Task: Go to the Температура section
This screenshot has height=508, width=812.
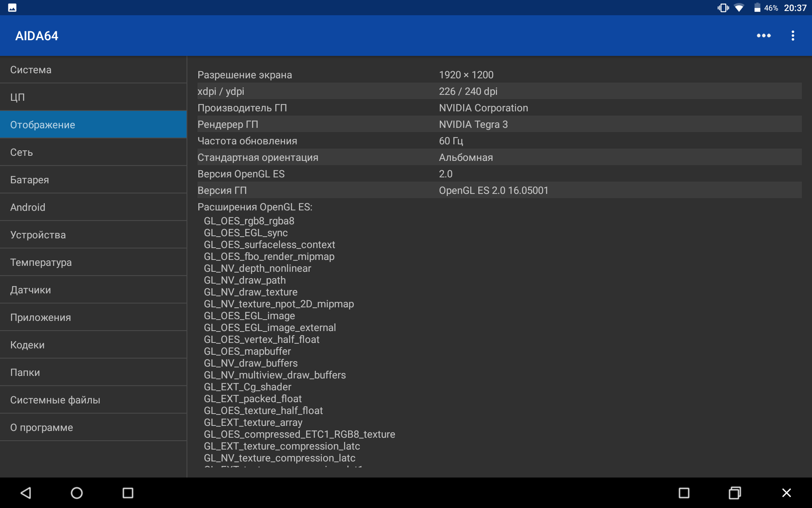Action: (x=93, y=262)
